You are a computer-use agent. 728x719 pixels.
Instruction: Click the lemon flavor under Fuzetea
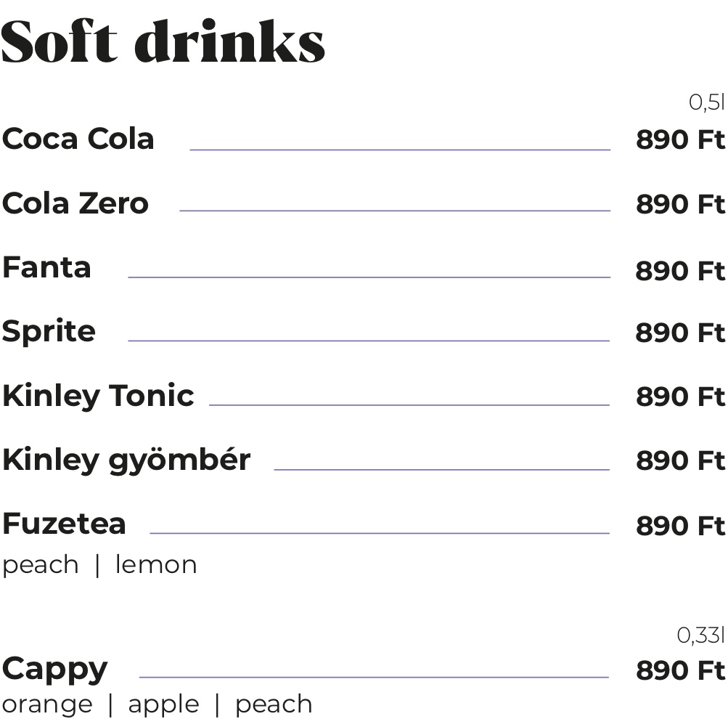156,564
